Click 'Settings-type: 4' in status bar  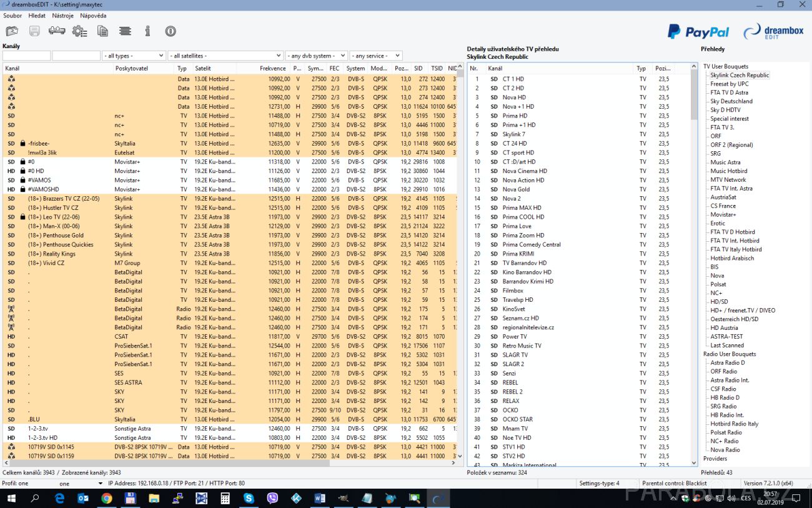599,484
